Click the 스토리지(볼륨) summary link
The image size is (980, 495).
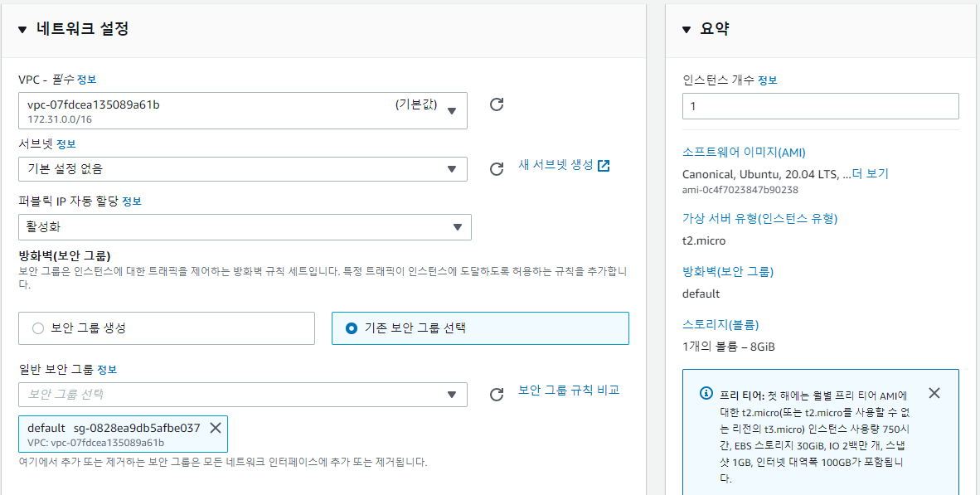pos(720,324)
